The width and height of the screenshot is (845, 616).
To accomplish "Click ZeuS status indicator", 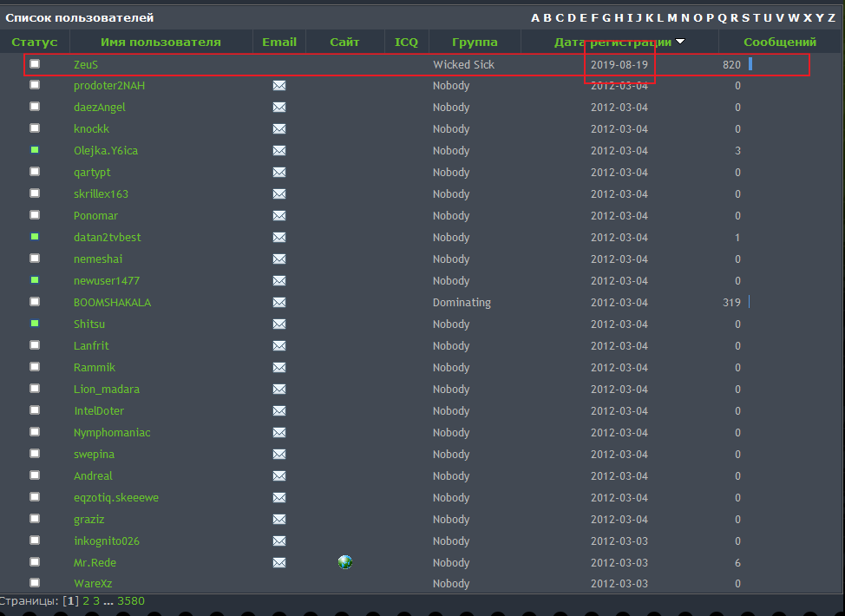I will 35,63.
